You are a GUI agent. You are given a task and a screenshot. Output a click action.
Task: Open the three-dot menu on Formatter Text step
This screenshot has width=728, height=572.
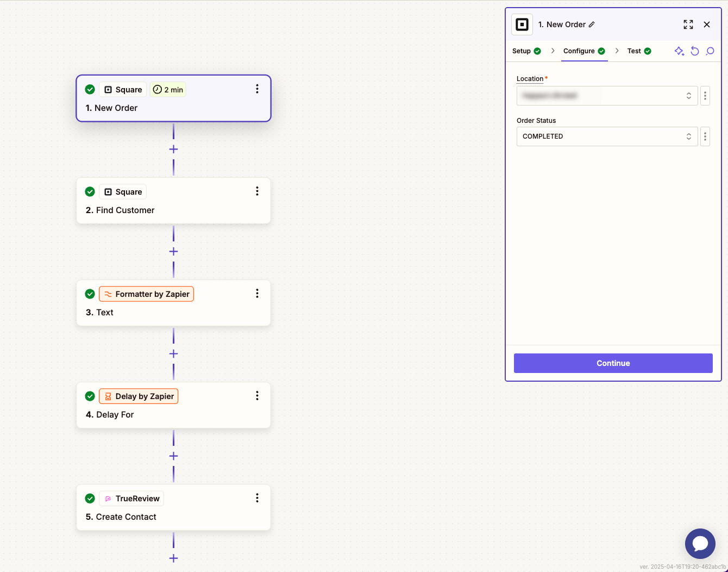tap(257, 294)
